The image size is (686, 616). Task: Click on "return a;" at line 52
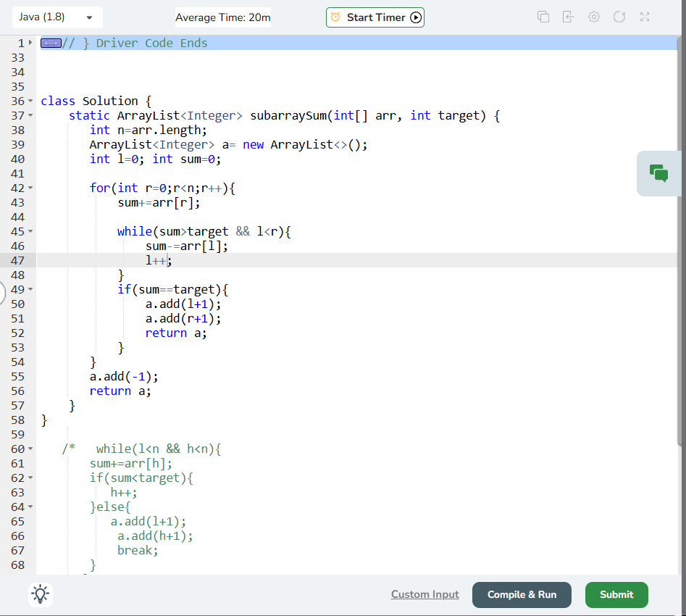pyautogui.click(x=176, y=333)
